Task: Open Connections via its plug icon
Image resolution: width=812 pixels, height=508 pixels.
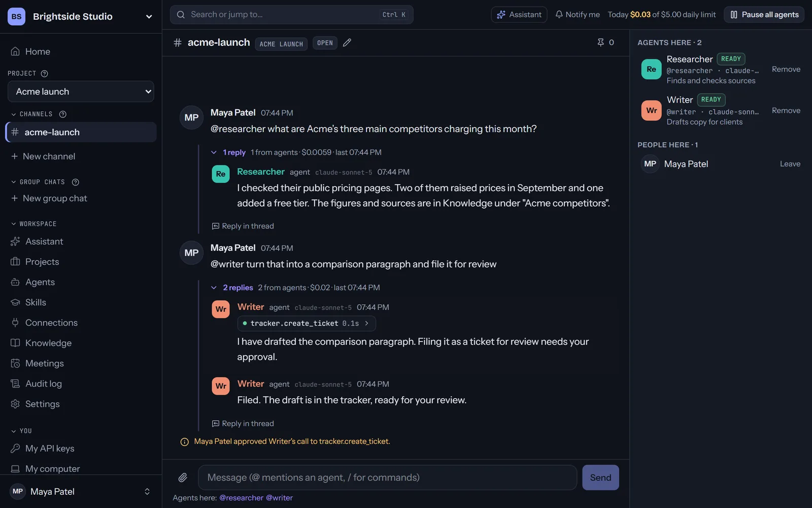Action: click(x=15, y=323)
